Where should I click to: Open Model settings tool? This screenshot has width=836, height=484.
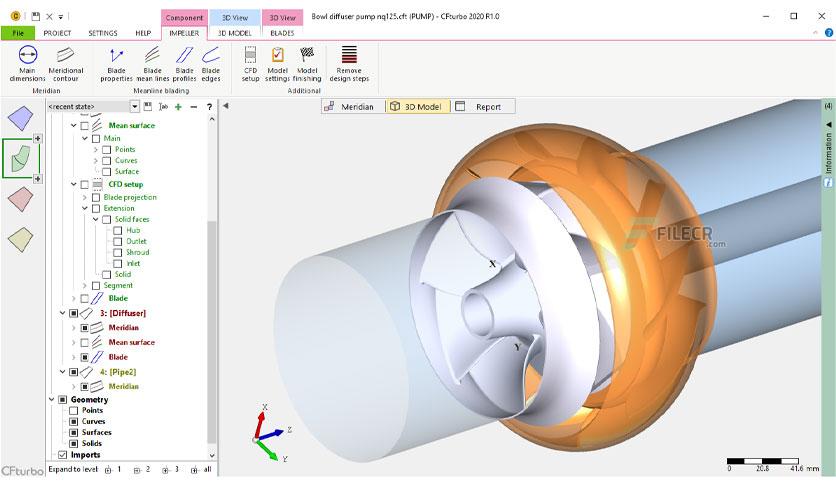[277, 63]
